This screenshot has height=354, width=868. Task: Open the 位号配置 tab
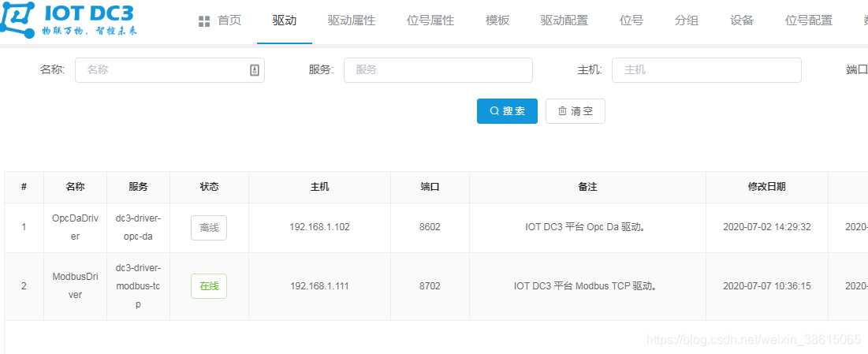click(x=809, y=21)
